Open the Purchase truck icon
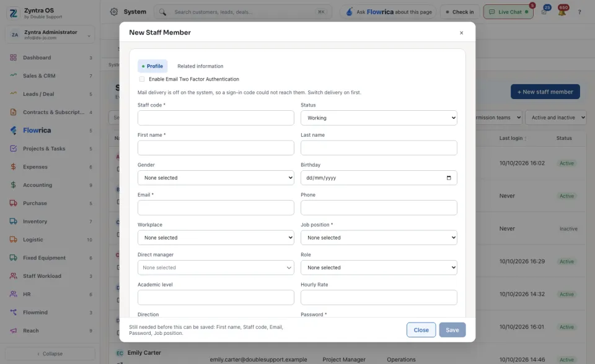The image size is (595, 364). click(x=13, y=203)
